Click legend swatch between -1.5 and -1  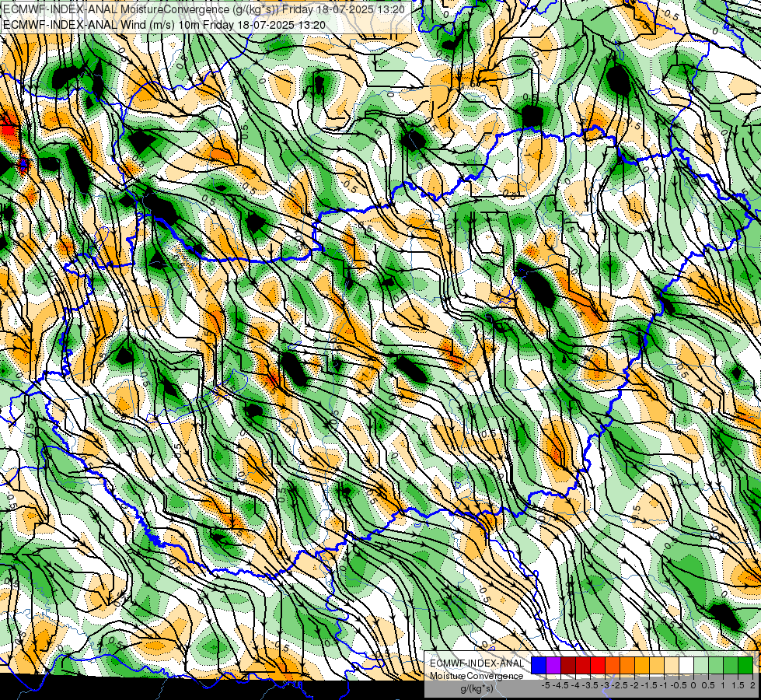(x=657, y=665)
